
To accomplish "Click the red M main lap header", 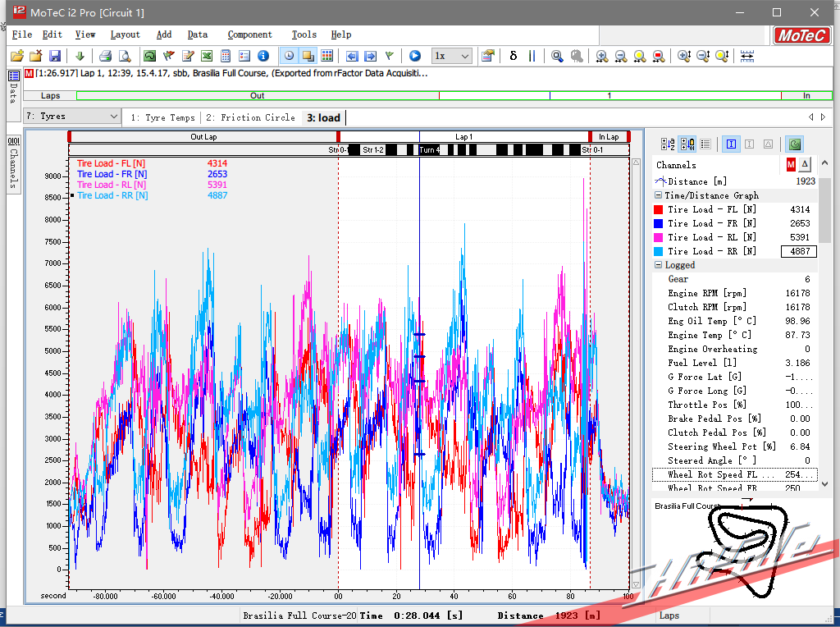I will [791, 164].
